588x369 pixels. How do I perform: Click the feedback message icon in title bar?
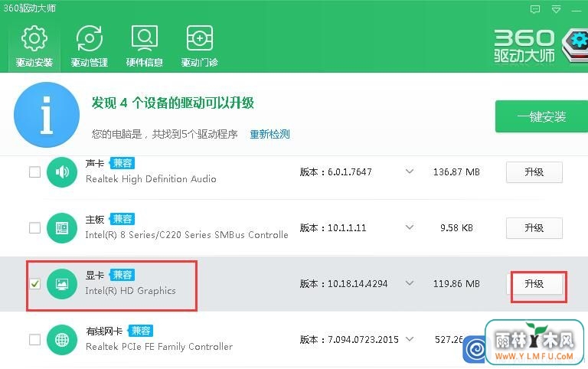(535, 9)
